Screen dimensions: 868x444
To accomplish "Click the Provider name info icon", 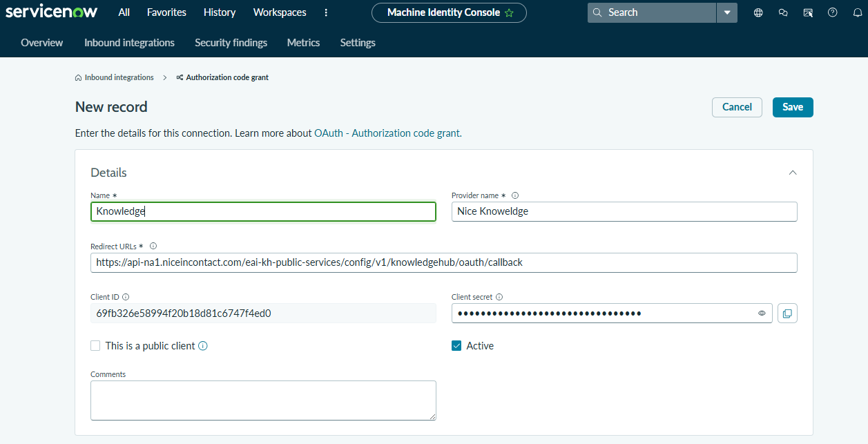I will (x=515, y=195).
